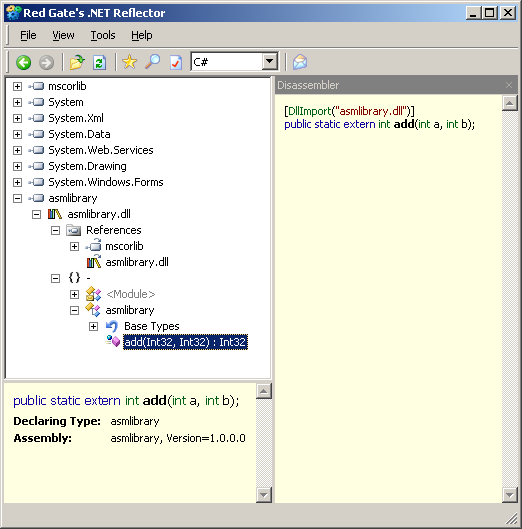This screenshot has width=522, height=529.
Task: Open the Help menu
Action: coord(142,35)
